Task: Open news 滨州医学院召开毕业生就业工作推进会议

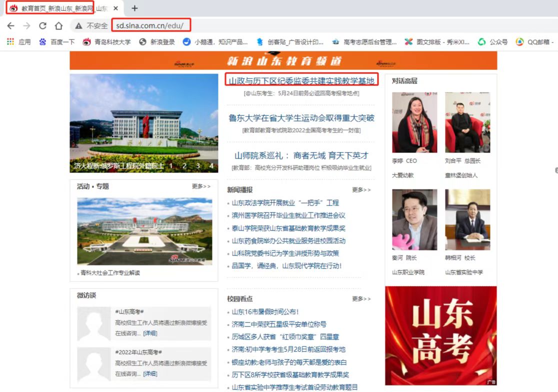Action: point(288,215)
